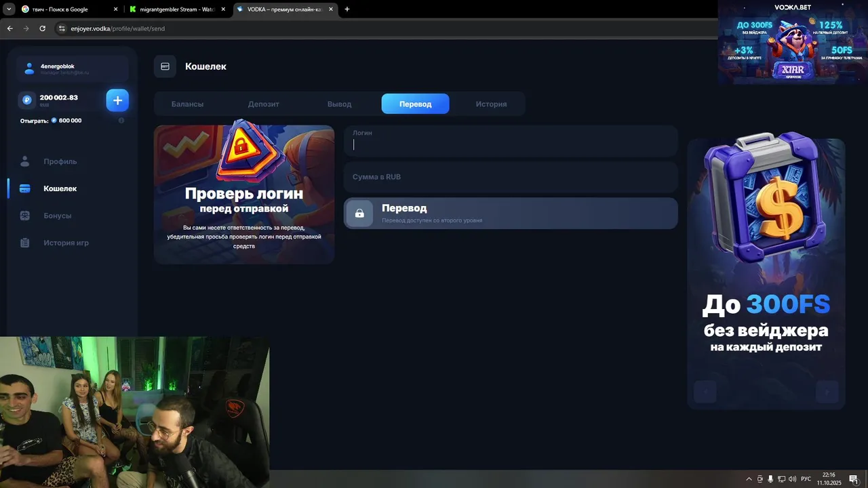
Task: Click the microphone tray icon
Action: 770,479
